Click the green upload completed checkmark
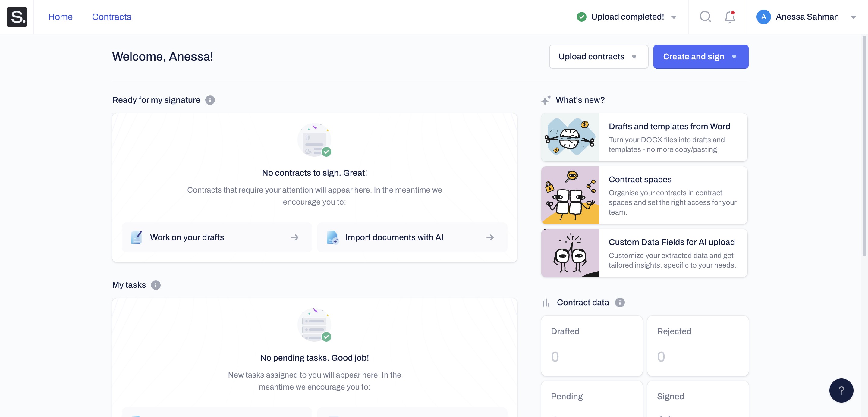The width and height of the screenshot is (868, 417). [x=581, y=17]
